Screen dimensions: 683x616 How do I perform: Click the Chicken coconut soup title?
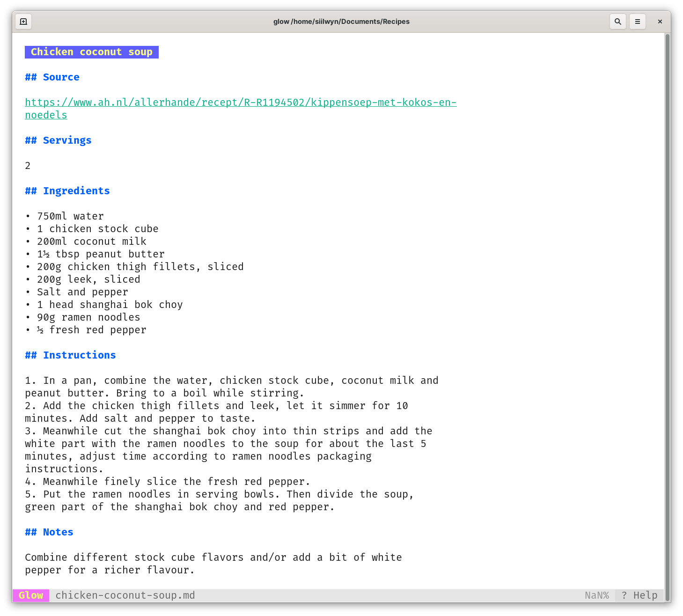click(92, 52)
